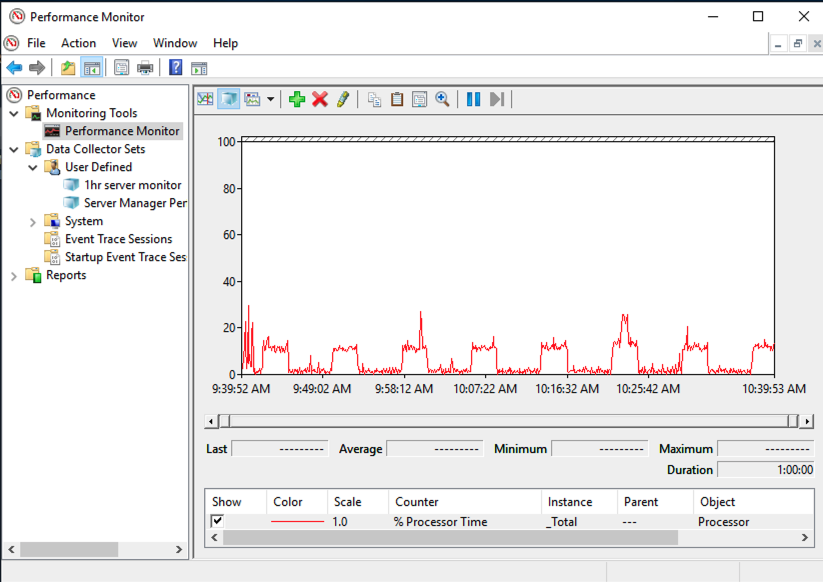This screenshot has height=582, width=823.
Task: Open the graph type dropdown arrow
Action: point(271,99)
